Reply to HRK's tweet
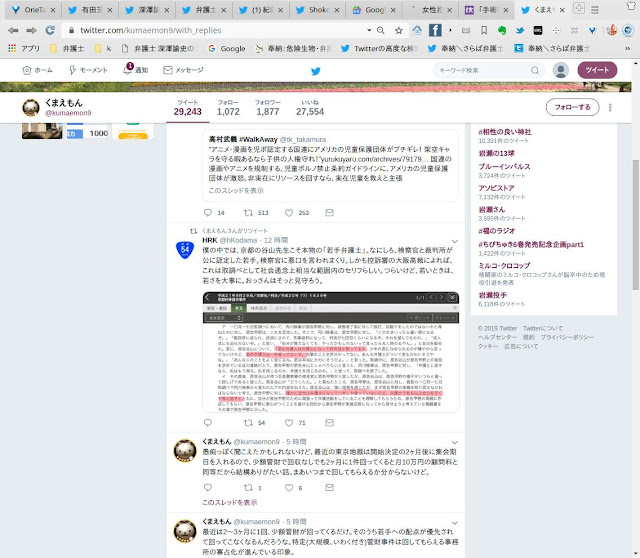The image size is (640, 558). click(208, 423)
